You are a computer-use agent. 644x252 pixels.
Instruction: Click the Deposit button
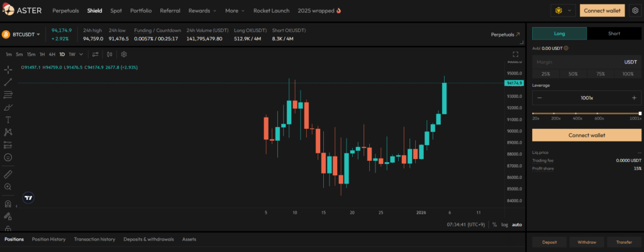(548, 242)
